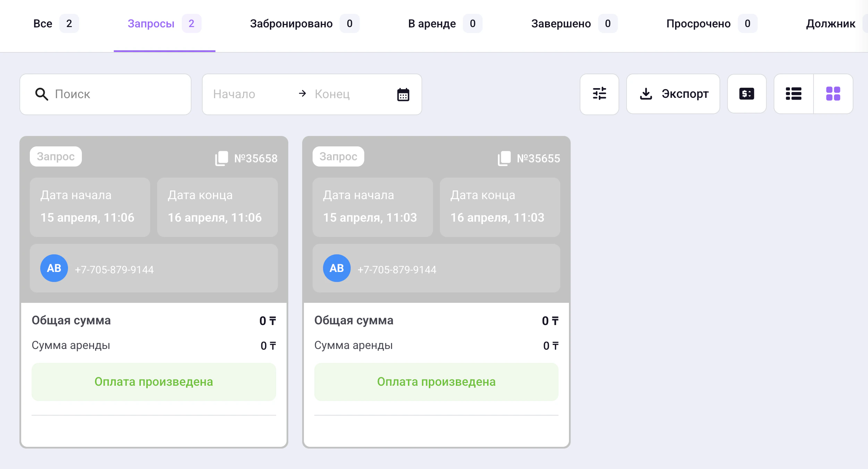
Task: Copy order number №35655
Action: pos(504,159)
